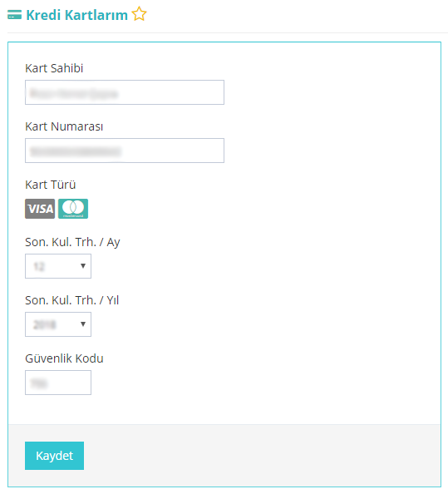The width and height of the screenshot is (448, 494).
Task: Click the Son. Kul. Trh. / Ay label
Action: point(72,243)
